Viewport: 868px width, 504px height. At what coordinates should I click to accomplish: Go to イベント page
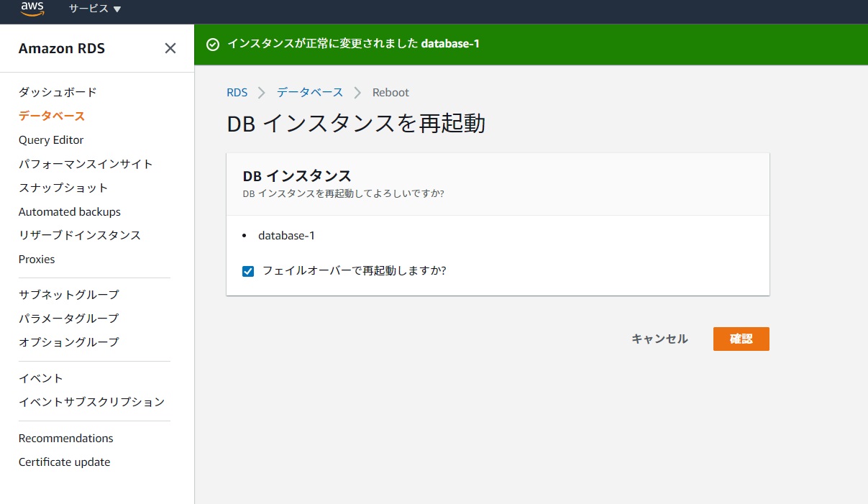tap(41, 378)
